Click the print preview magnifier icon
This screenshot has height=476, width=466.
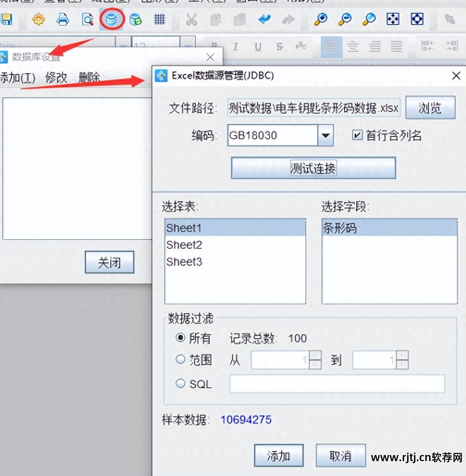[87, 19]
